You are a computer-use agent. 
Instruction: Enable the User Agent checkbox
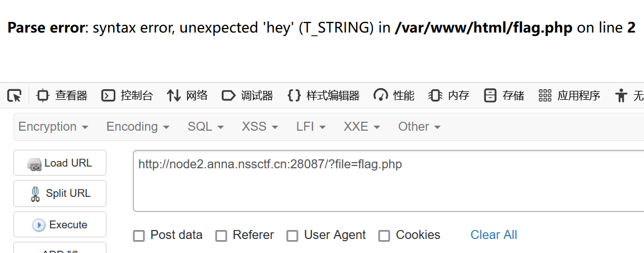[292, 236]
